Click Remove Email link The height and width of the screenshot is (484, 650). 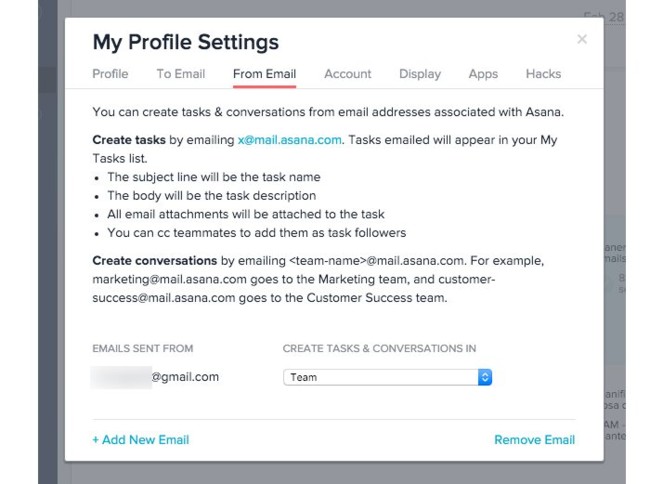535,440
